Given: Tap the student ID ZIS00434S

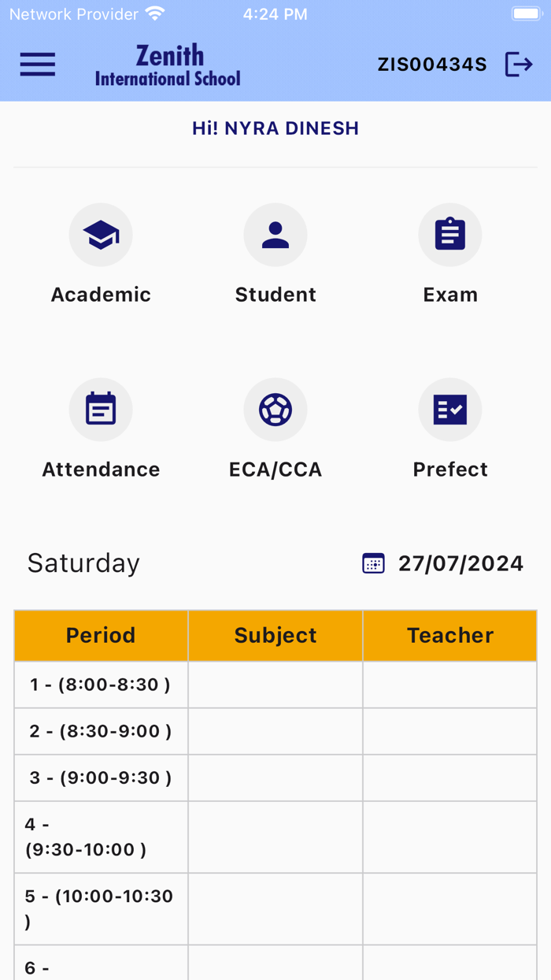Looking at the screenshot, I should tap(431, 65).
